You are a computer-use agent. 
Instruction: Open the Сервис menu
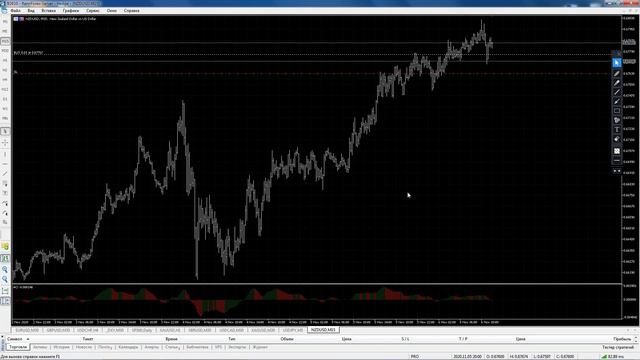click(x=93, y=11)
